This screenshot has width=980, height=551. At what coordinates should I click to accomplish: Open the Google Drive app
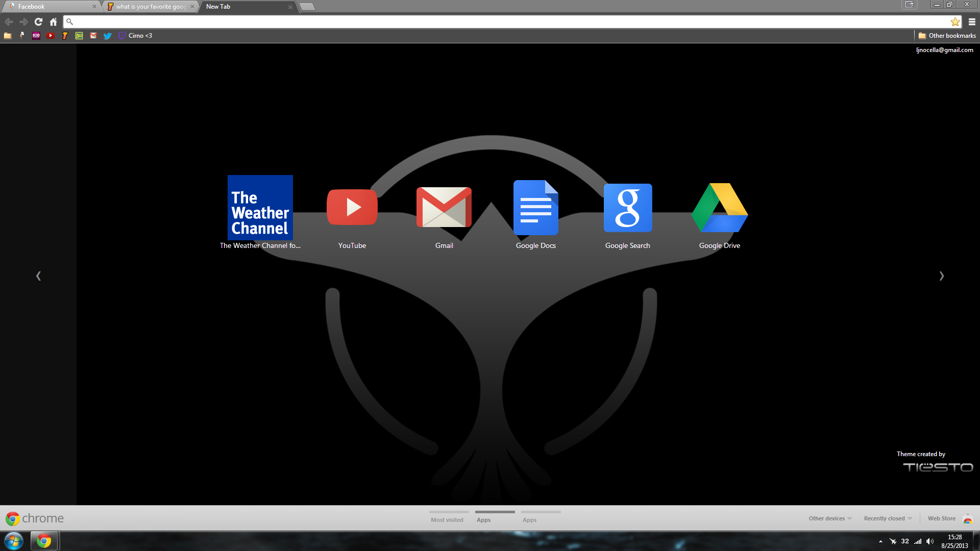[x=719, y=208]
